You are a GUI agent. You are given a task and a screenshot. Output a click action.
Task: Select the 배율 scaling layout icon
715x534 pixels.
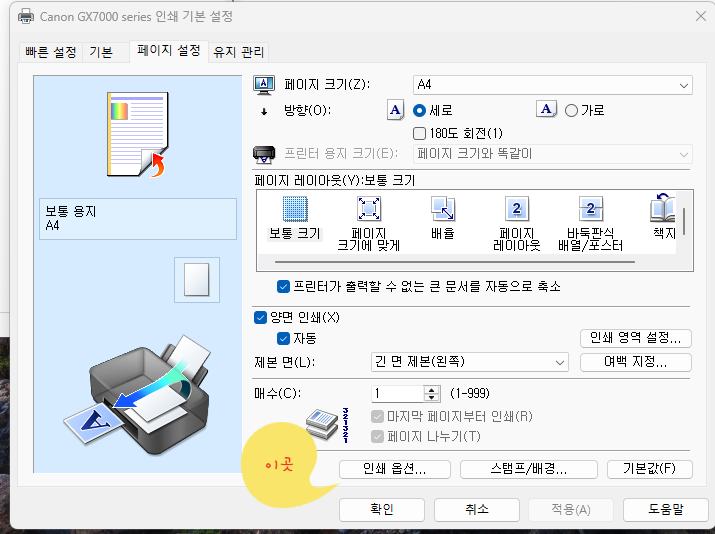point(443,209)
